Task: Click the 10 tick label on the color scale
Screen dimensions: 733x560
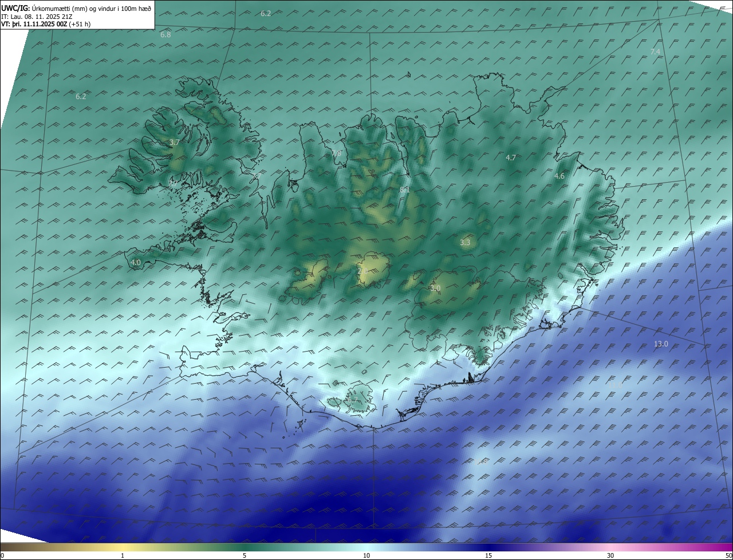Action: [x=366, y=556]
